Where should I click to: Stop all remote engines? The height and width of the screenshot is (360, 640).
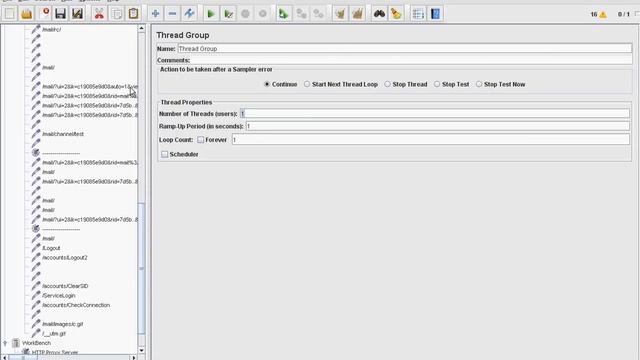301,14
